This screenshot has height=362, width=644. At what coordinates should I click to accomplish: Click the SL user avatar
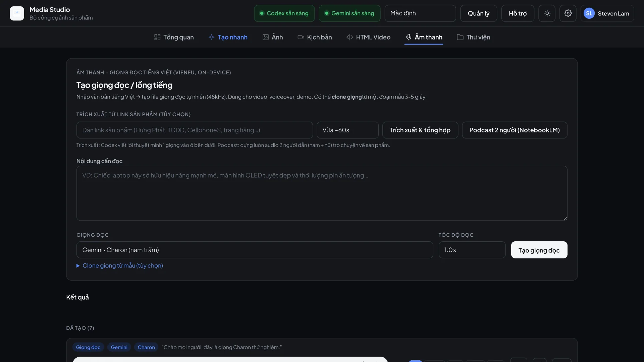pos(589,13)
